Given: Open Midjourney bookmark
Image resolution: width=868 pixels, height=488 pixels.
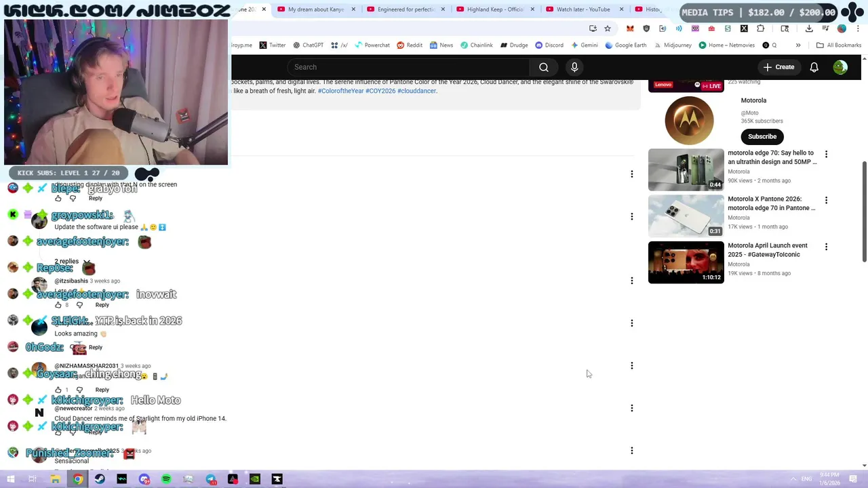Looking at the screenshot, I should click(673, 45).
